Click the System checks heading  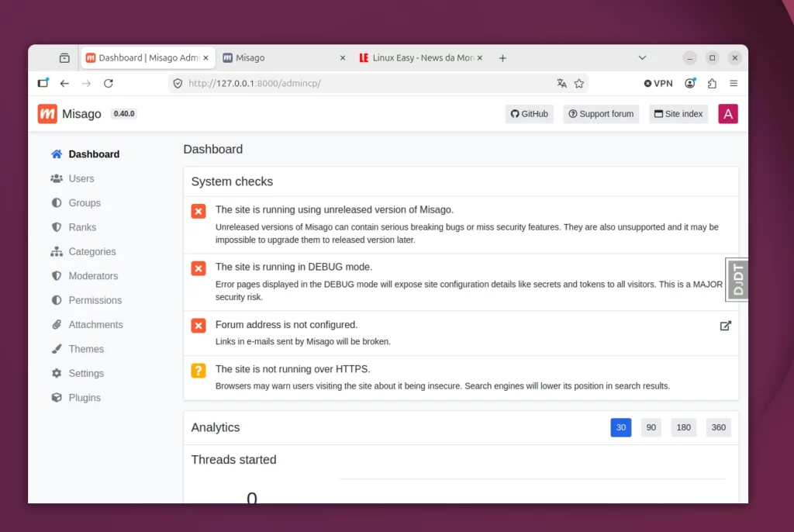(232, 181)
